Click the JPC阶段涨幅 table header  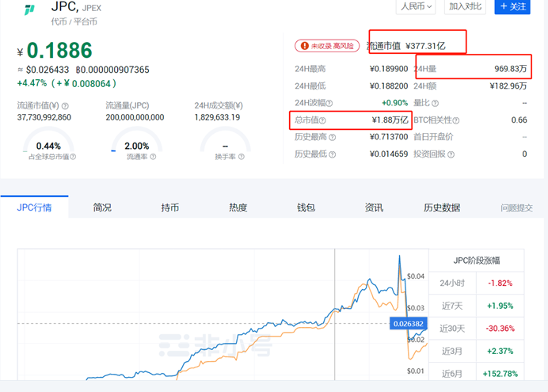tap(477, 261)
